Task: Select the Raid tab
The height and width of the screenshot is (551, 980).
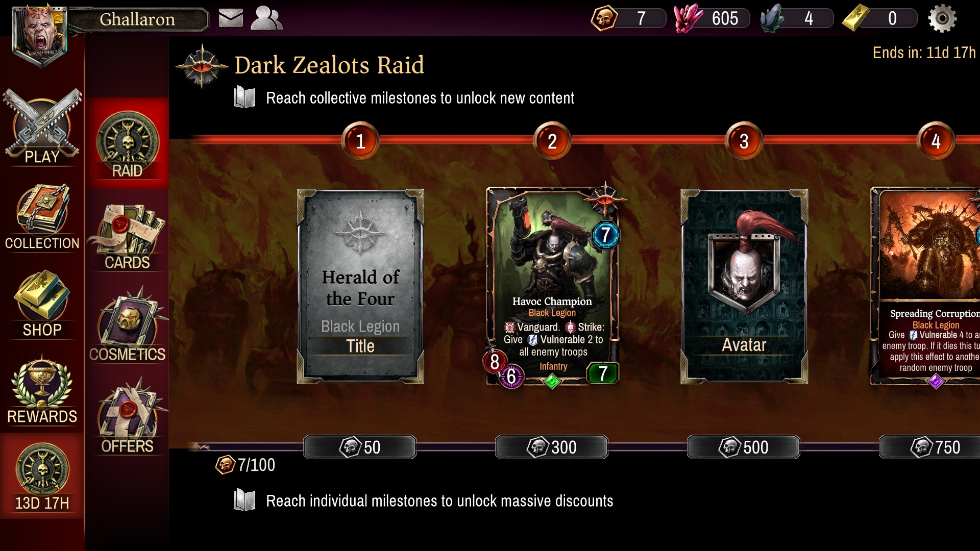Action: click(127, 144)
